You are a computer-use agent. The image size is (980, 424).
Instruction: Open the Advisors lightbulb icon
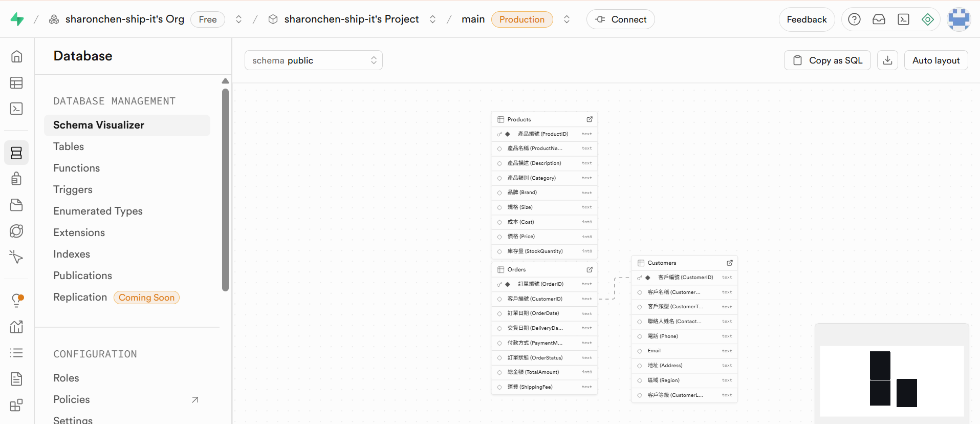(x=16, y=300)
